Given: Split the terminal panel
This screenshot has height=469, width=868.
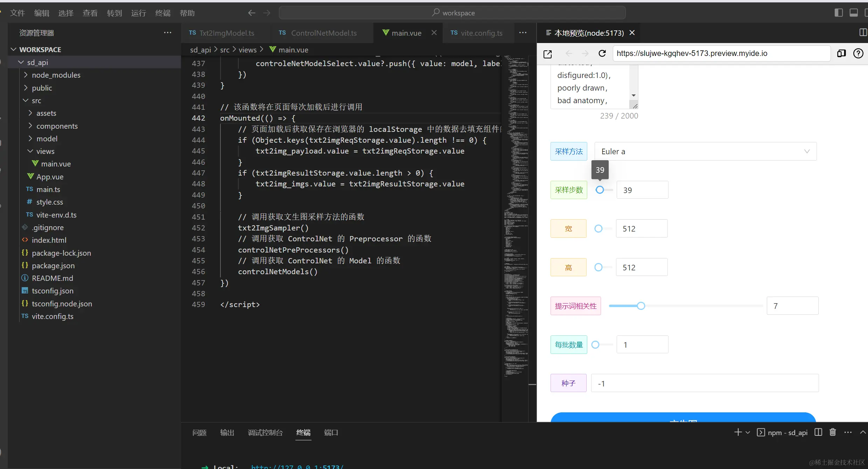Looking at the screenshot, I should tap(818, 432).
